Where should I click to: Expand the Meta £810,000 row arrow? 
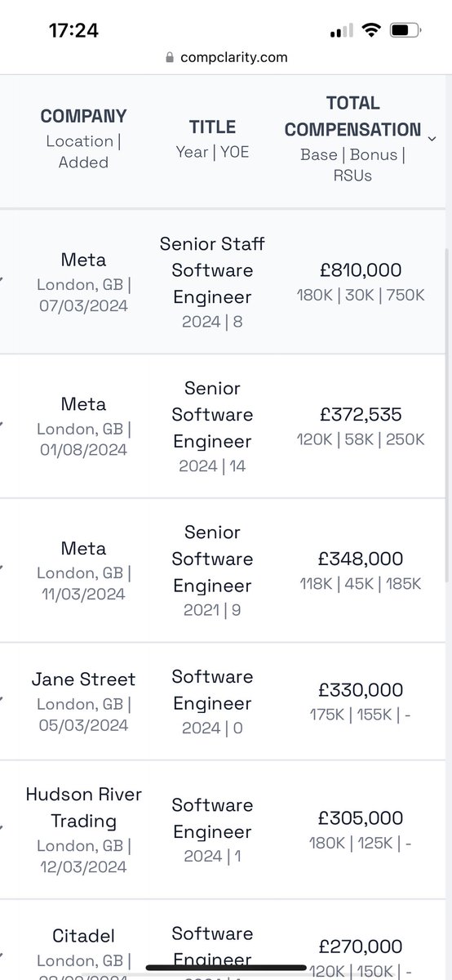[x=2, y=280]
